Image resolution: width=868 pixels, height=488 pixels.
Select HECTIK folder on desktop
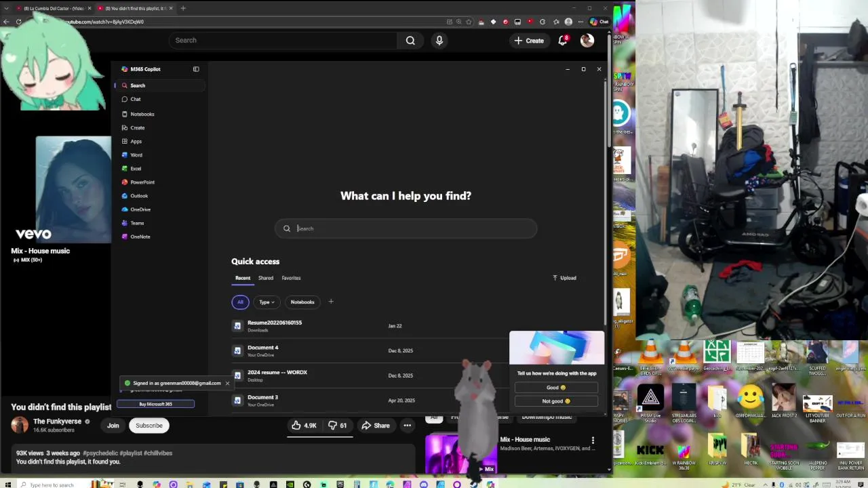[x=750, y=449]
